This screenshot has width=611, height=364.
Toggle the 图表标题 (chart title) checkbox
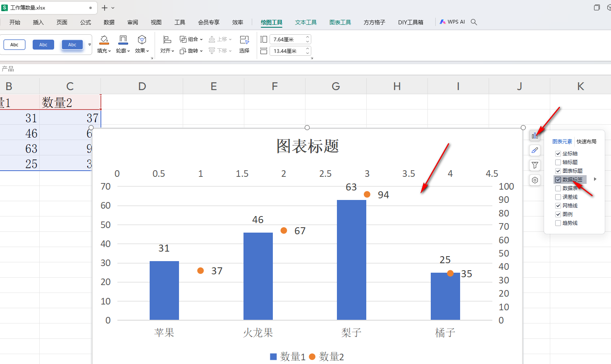coord(558,171)
